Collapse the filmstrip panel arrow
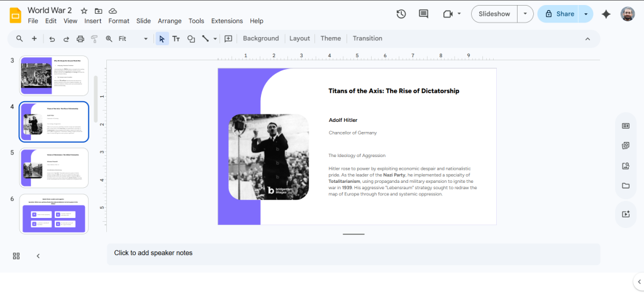644x294 pixels. [38, 256]
